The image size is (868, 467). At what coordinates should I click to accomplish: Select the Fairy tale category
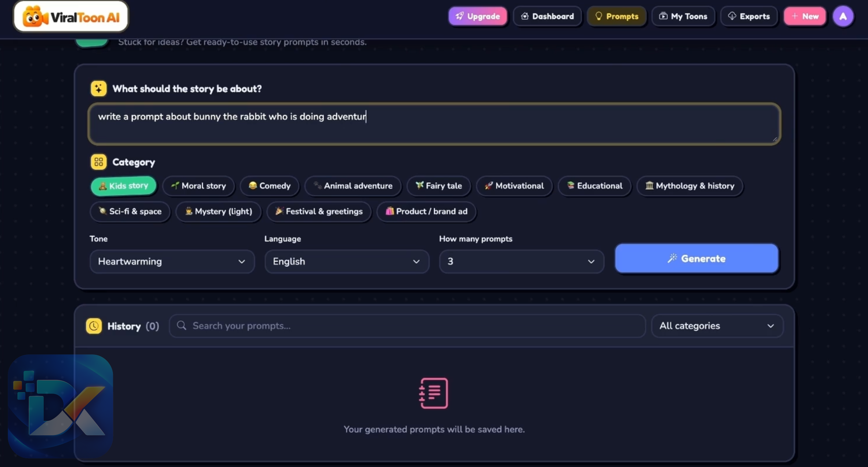pyautogui.click(x=438, y=186)
